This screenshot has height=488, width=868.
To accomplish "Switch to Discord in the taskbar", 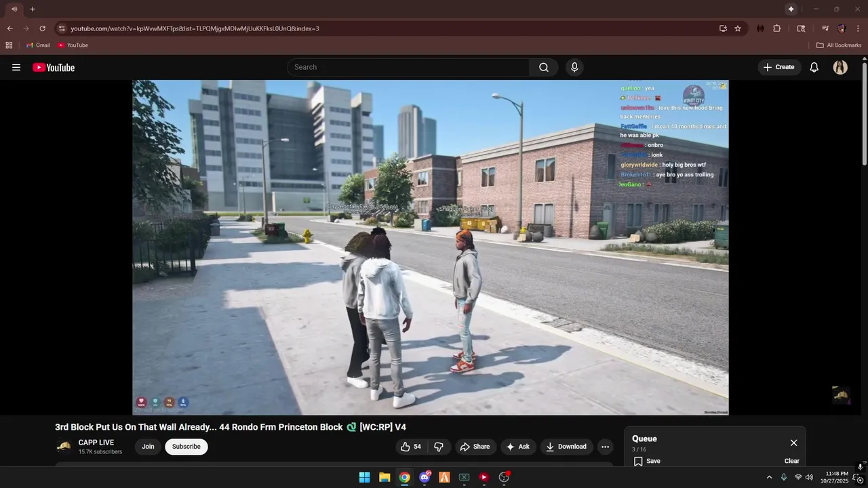I will 425,477.
